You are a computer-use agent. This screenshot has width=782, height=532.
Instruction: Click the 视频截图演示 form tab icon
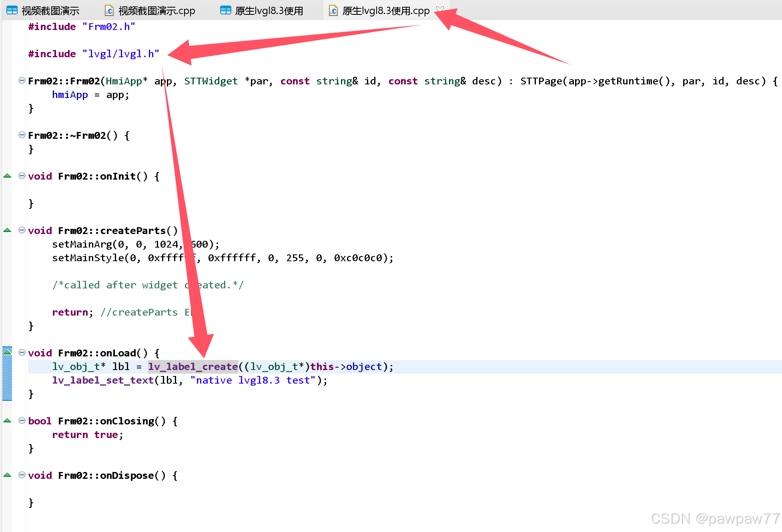[x=12, y=10]
